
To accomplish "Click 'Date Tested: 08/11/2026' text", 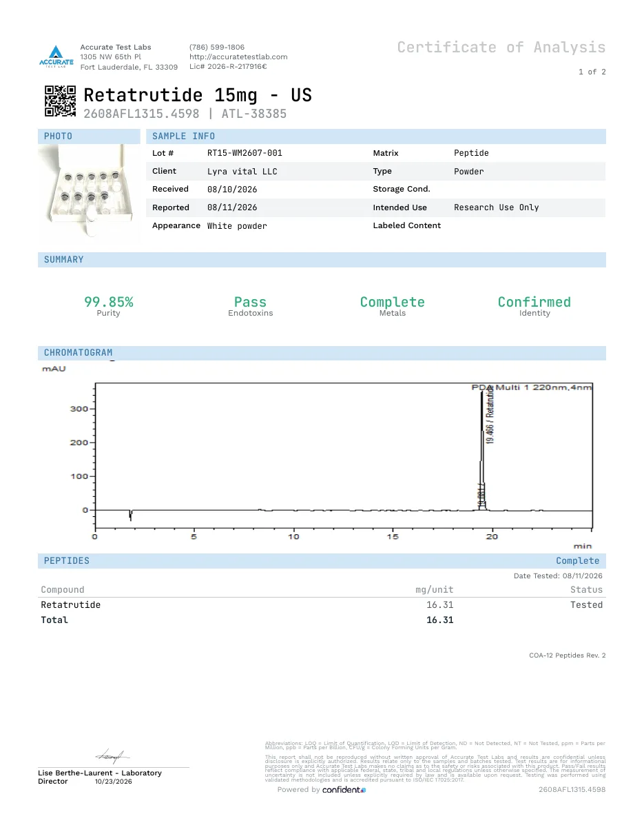I will point(558,576).
